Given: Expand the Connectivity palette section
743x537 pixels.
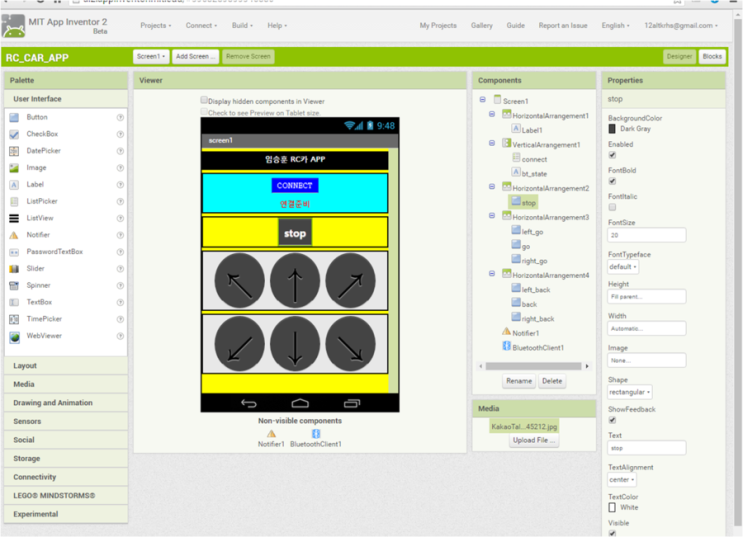Looking at the screenshot, I should [66, 477].
